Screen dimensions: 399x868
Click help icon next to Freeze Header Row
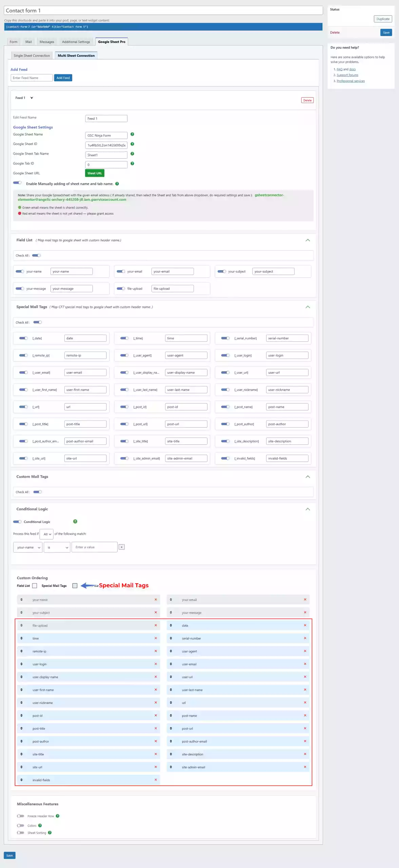58,816
